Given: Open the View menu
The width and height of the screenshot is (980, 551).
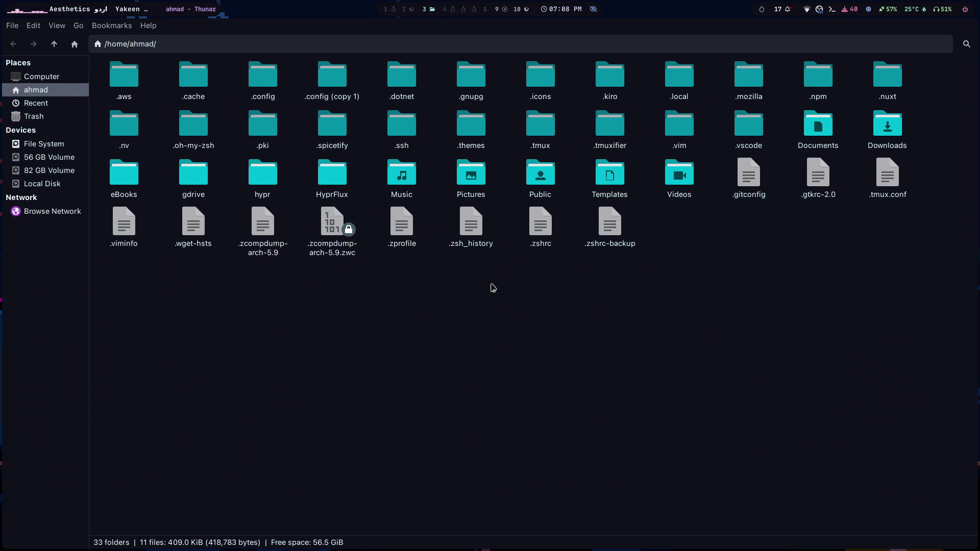Looking at the screenshot, I should [57, 26].
